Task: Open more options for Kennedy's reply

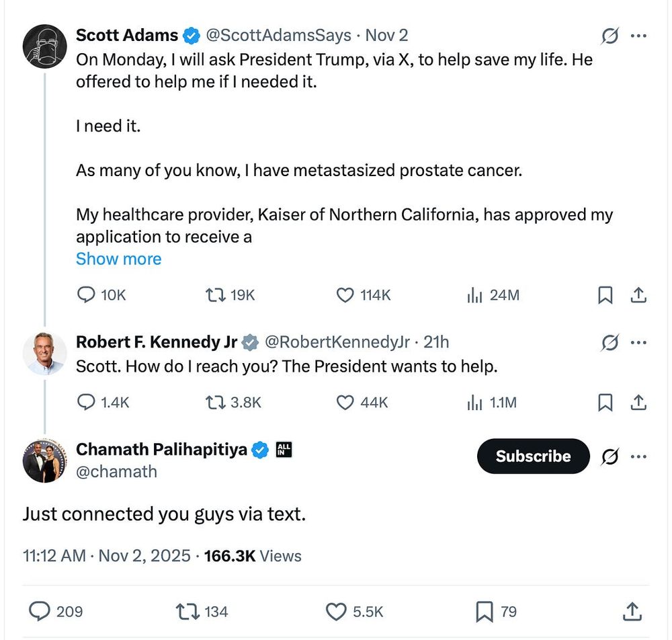Action: [638, 343]
